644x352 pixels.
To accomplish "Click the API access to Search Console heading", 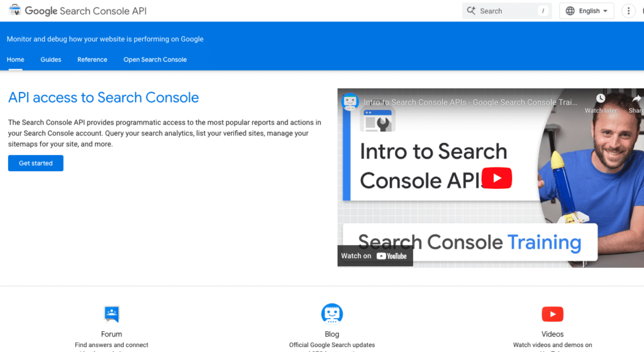I will 104,98.
